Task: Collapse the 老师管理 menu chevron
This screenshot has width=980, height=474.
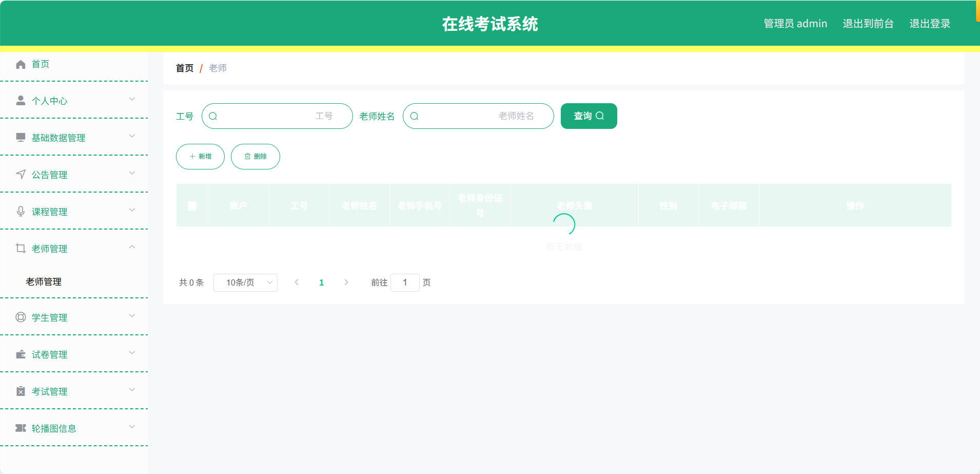Action: [132, 247]
